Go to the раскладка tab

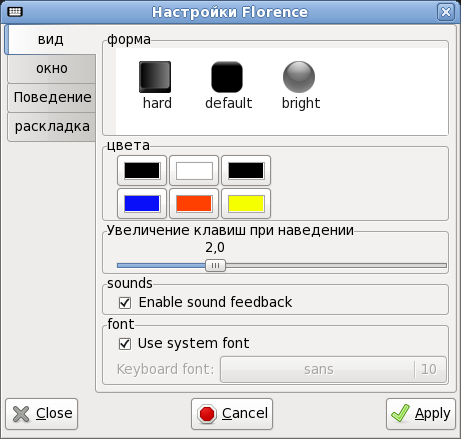coord(52,127)
